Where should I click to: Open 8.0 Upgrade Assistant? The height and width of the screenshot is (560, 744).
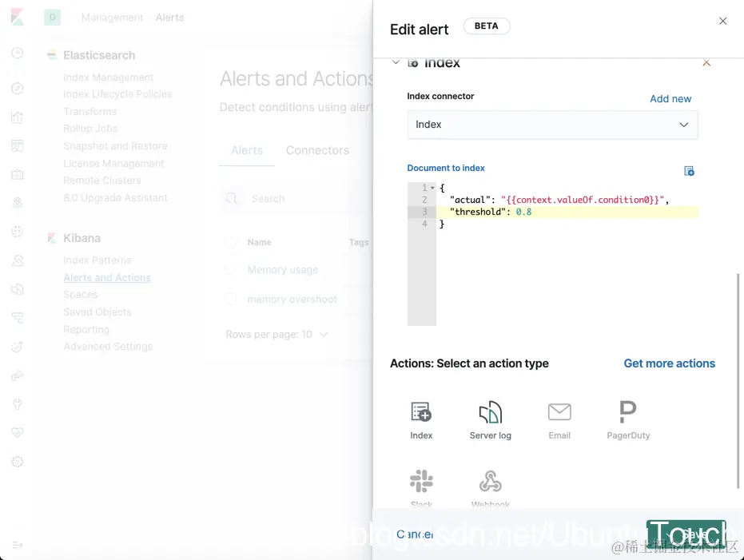coord(115,198)
